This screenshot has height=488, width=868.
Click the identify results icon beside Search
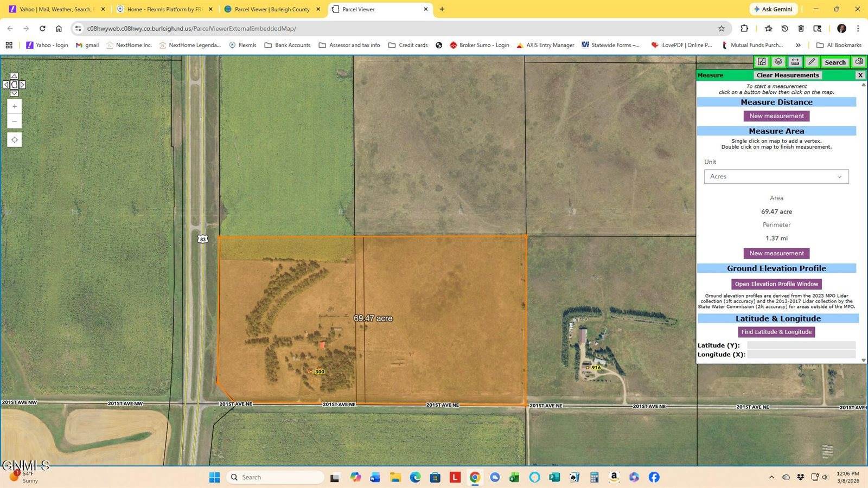(859, 62)
